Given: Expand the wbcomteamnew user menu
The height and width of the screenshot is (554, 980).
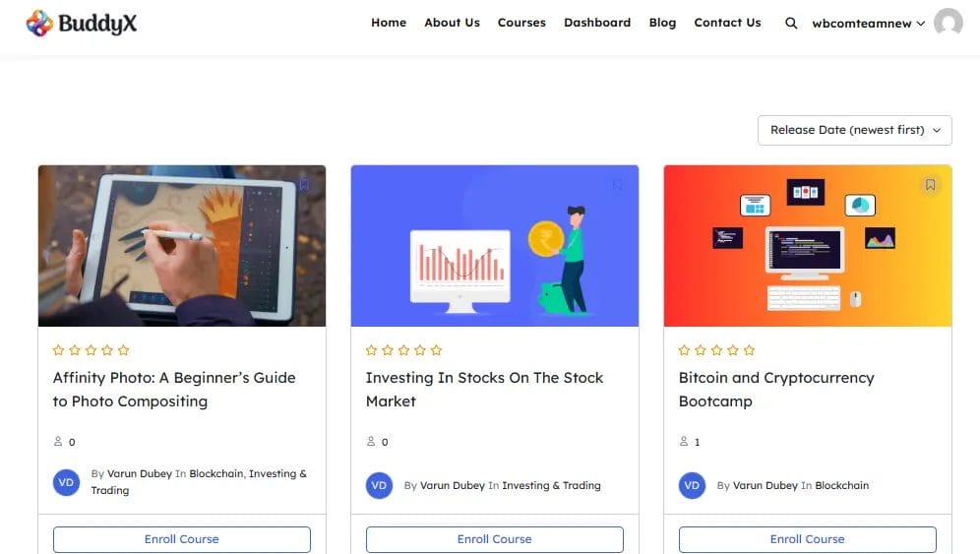Looking at the screenshot, I should (x=868, y=24).
